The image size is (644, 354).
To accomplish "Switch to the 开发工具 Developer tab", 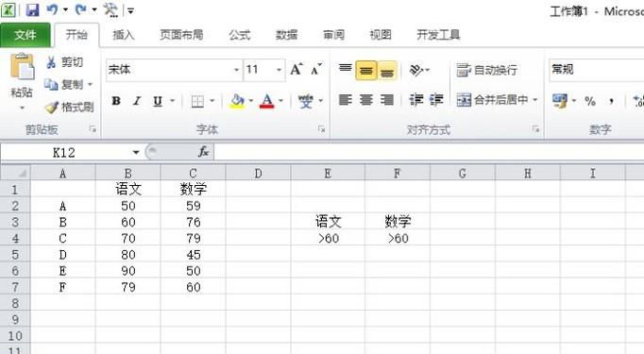I will [x=439, y=35].
